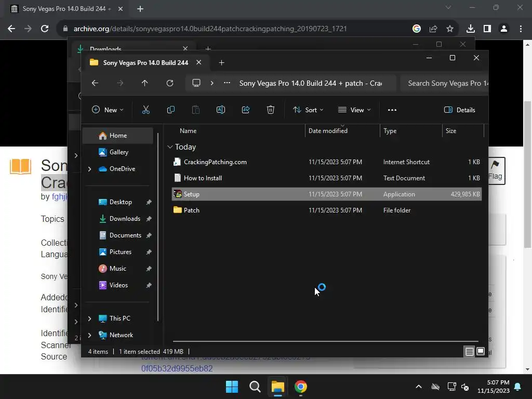Close the Explorer Sony Vegas Pro tab
The height and width of the screenshot is (399, 532).
coord(199,62)
